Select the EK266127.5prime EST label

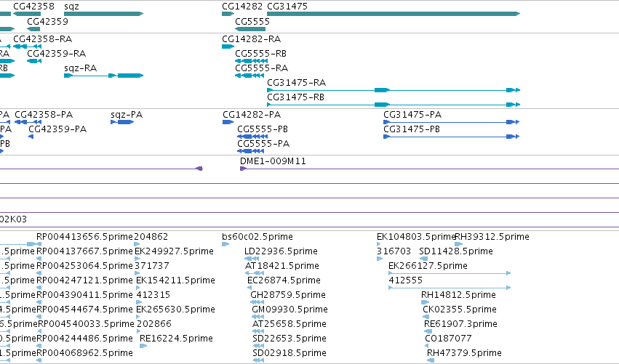point(428,266)
